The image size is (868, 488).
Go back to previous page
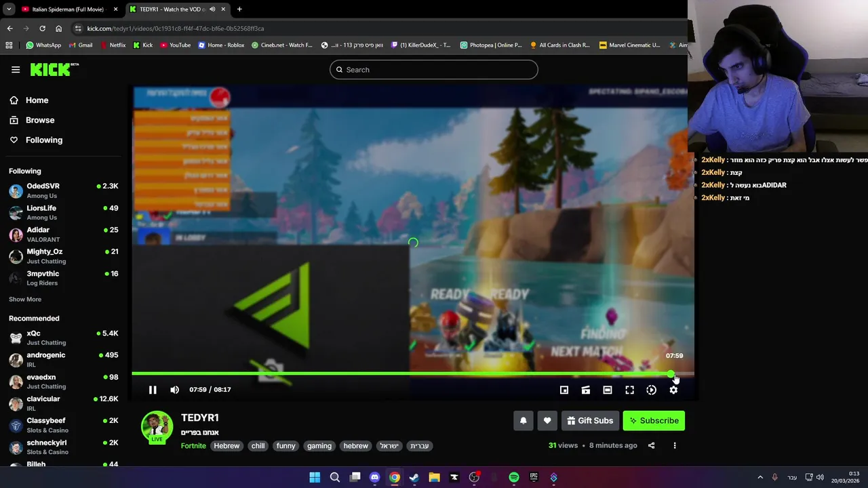coord(9,28)
